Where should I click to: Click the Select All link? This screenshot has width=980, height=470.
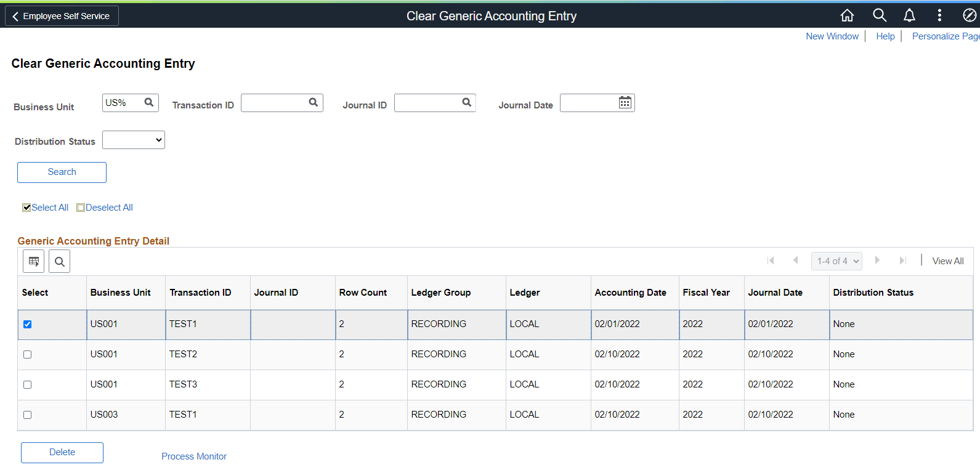(x=50, y=208)
